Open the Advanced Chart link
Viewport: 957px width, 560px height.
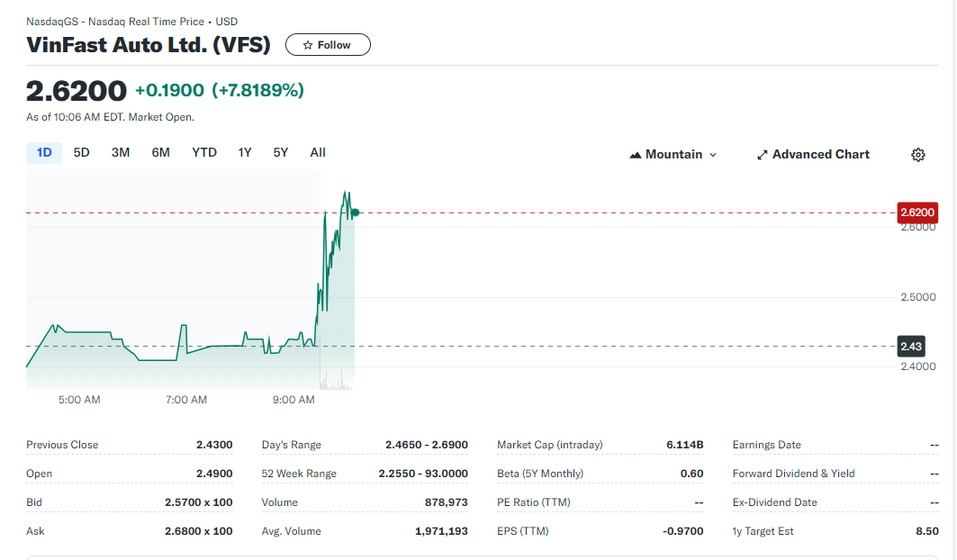pyautogui.click(x=813, y=155)
